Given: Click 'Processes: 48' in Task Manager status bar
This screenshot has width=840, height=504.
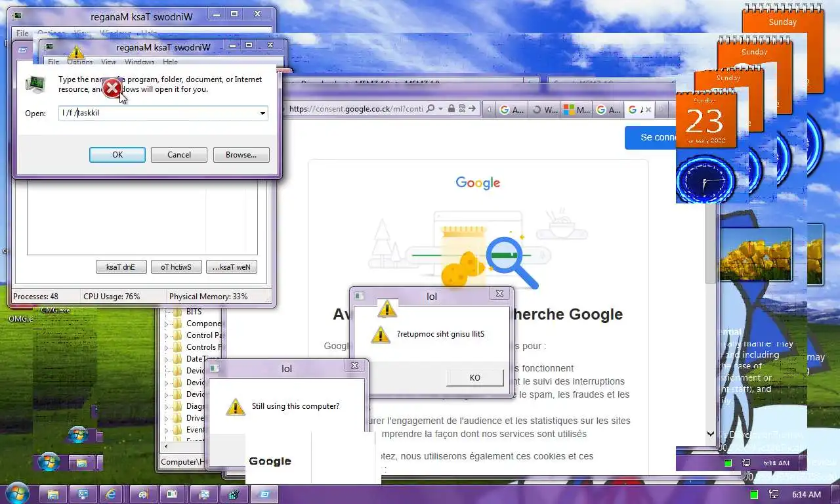Looking at the screenshot, I should coord(36,297).
